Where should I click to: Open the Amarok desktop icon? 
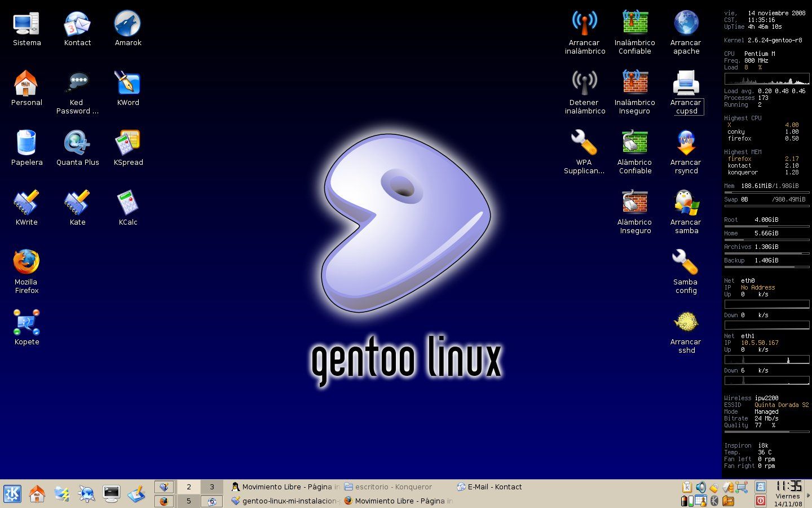coord(127,24)
